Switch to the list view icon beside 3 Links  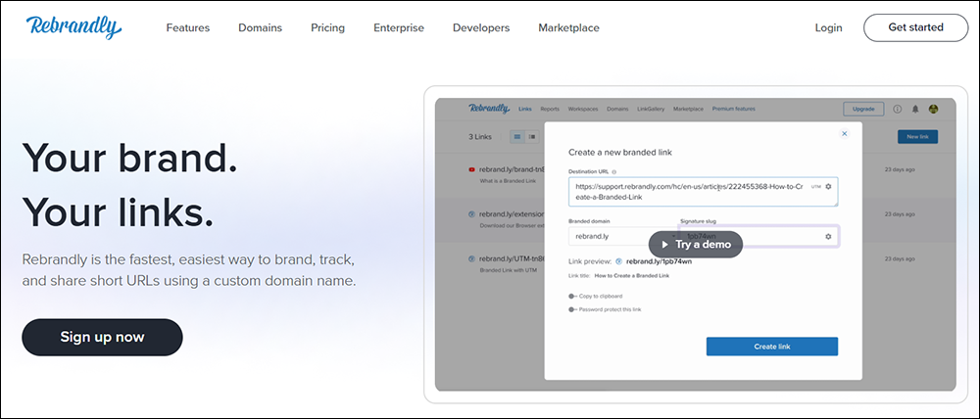pyautogui.click(x=517, y=137)
